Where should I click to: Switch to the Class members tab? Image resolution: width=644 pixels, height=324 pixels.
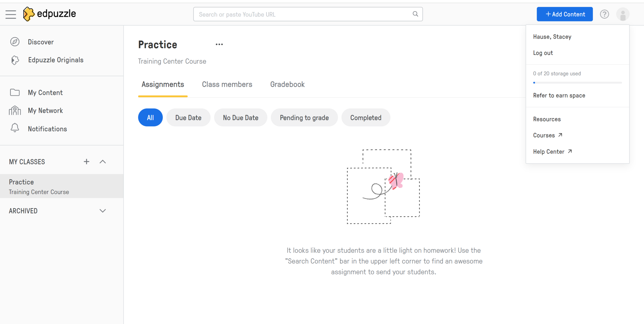(x=227, y=85)
